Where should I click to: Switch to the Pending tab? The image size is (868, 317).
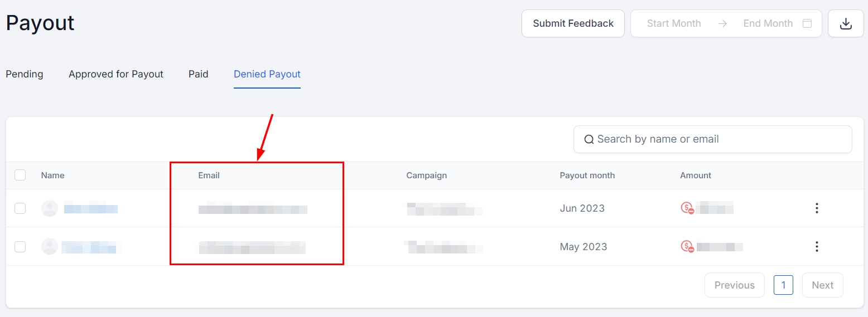coord(25,74)
